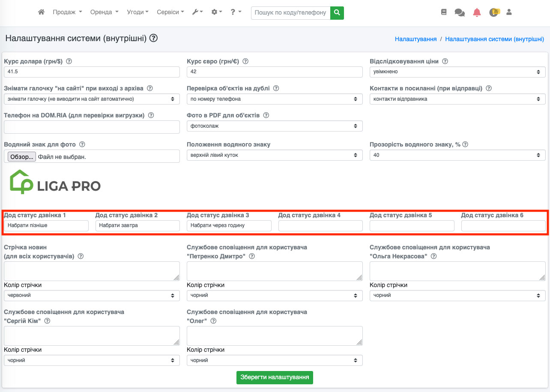Open the Сервіси menu

pyautogui.click(x=170, y=12)
